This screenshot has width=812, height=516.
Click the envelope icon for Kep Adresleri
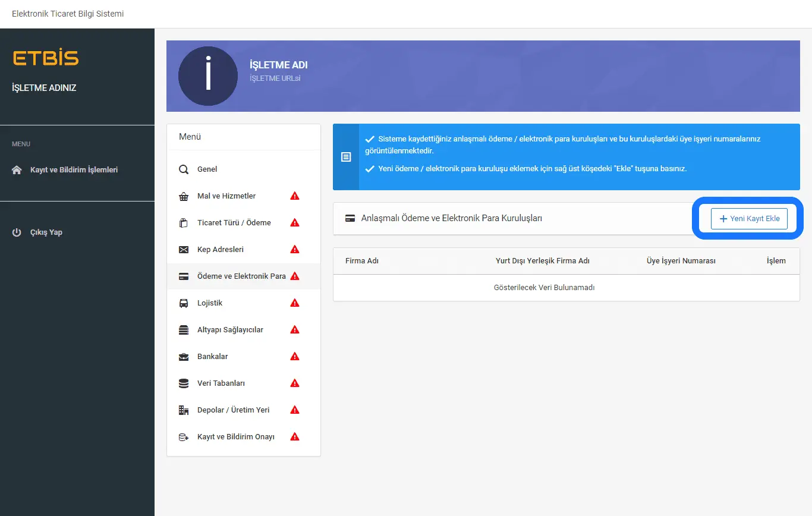point(184,250)
